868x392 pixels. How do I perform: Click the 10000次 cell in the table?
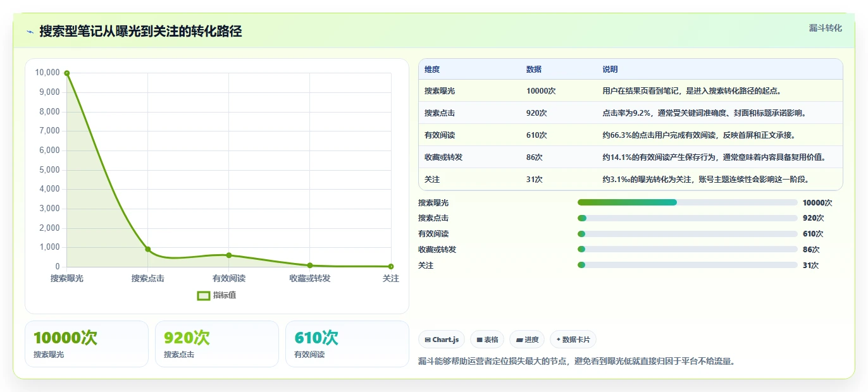541,91
